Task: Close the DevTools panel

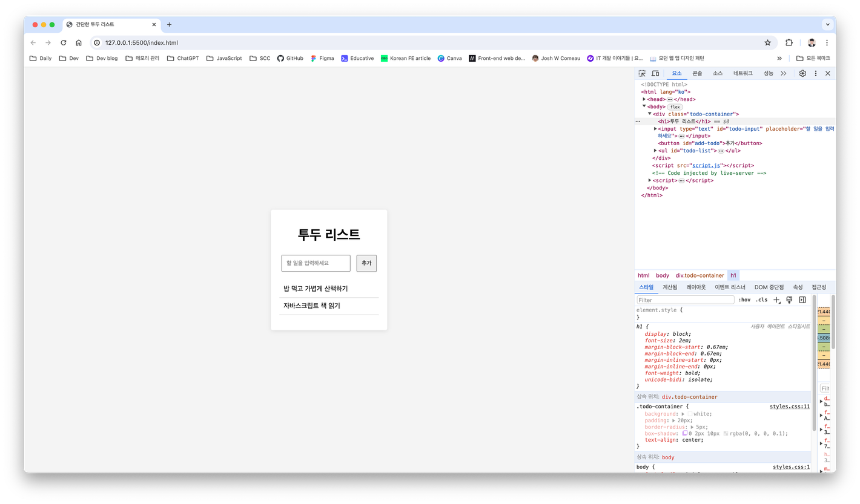Action: (828, 73)
